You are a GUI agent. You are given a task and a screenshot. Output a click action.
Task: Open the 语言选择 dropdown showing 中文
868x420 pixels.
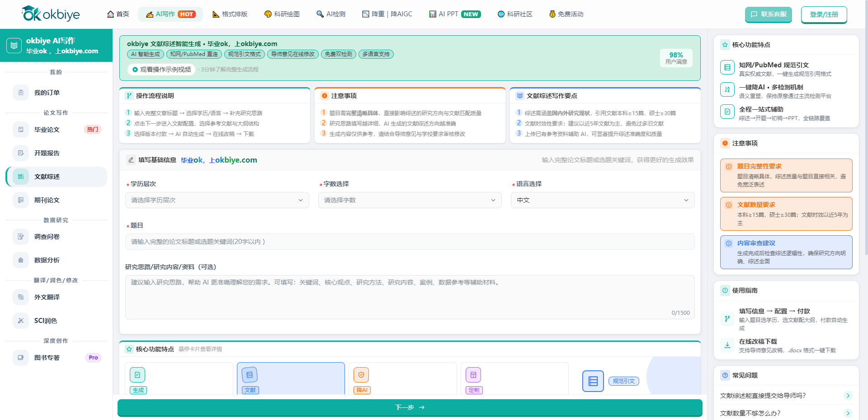[603, 200]
